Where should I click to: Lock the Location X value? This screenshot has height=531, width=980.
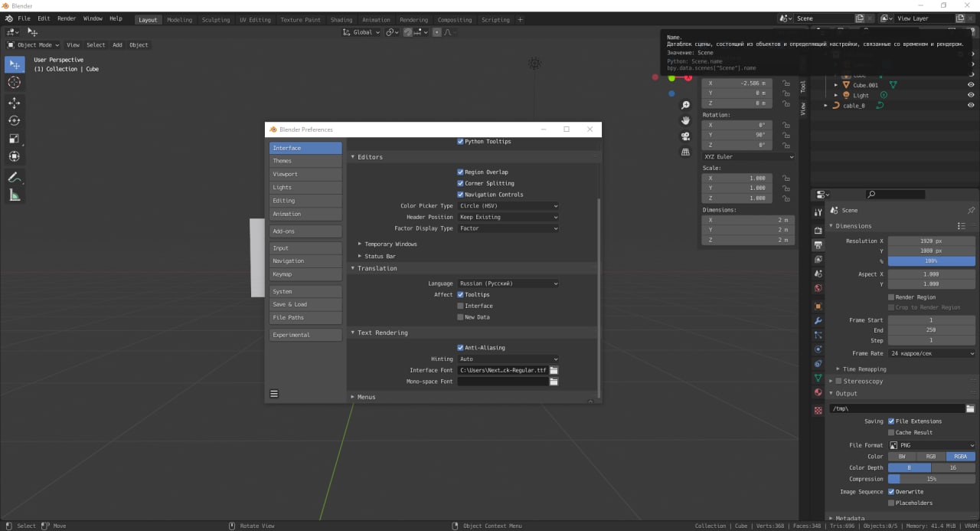[x=786, y=83]
